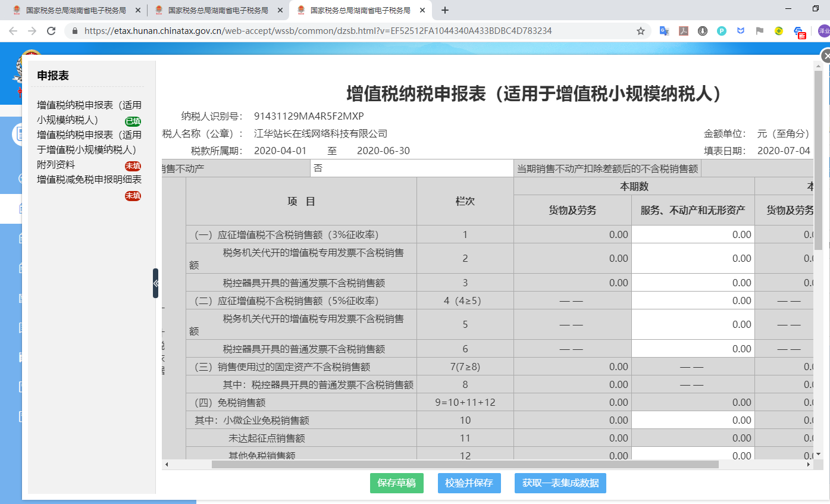Viewport: 830px width, 504px height.
Task: Open the 泽业 Chrome profile avatar
Action: coord(824,31)
